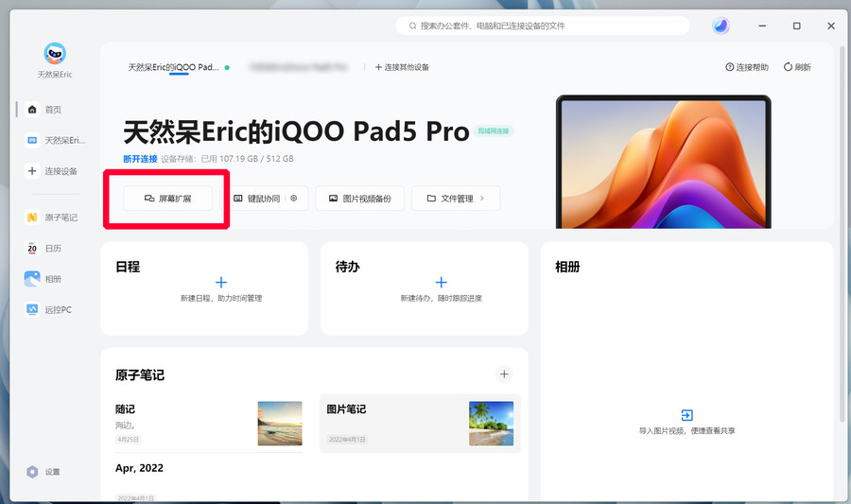Create new note with 原子笔记 plus

click(504, 374)
